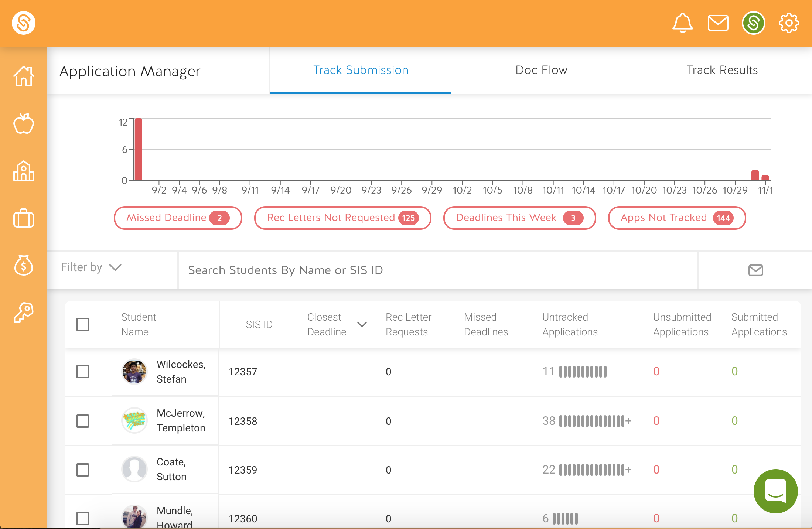
Task: Click Sutton Coate's placeholder avatar
Action: coord(134,469)
